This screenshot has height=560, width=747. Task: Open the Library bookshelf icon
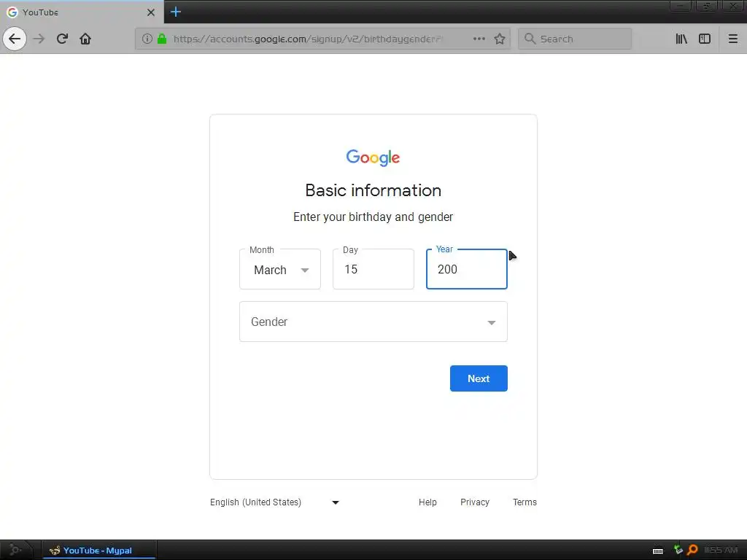pyautogui.click(x=681, y=39)
